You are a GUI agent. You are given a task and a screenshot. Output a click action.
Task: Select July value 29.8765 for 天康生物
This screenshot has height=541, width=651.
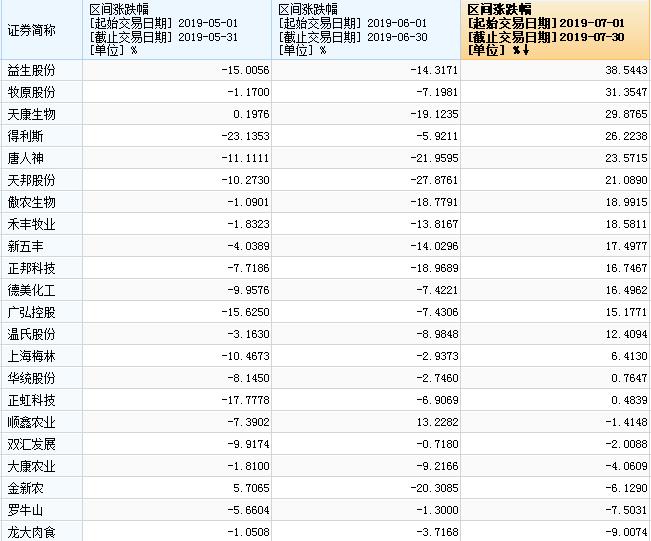pos(626,114)
